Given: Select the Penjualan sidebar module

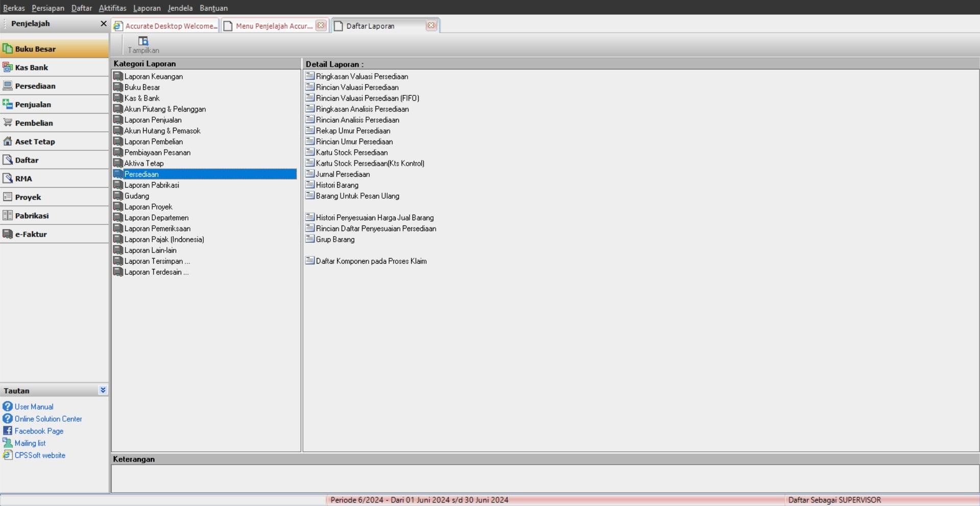Looking at the screenshot, I should point(33,104).
